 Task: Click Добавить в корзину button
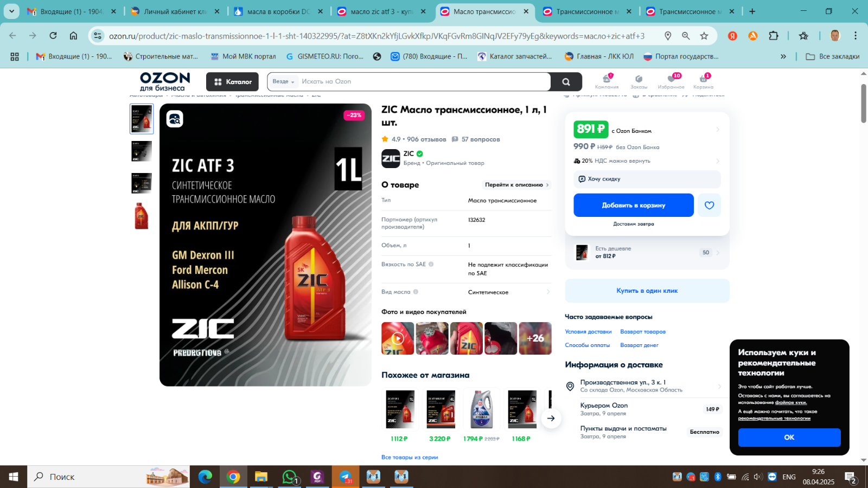(x=634, y=206)
